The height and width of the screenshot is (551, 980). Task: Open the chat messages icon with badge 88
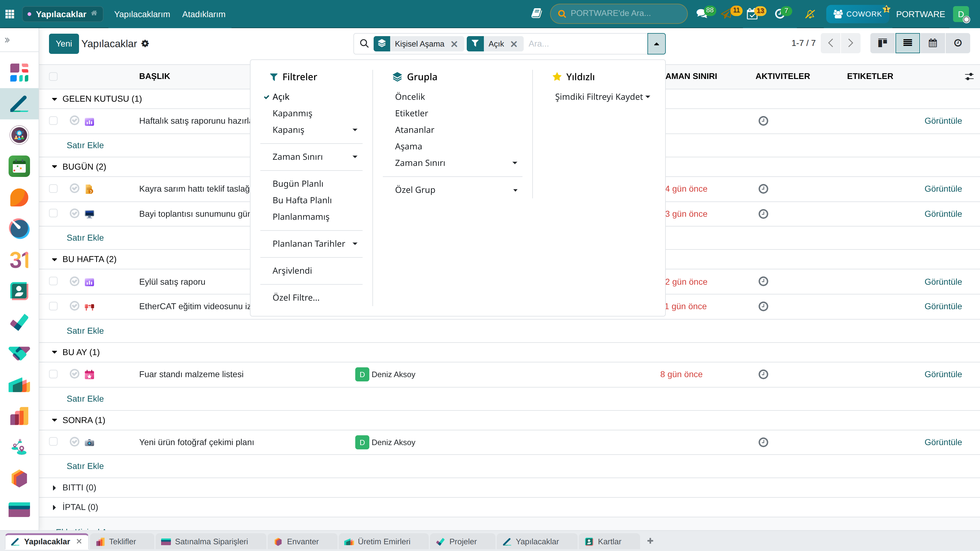(702, 14)
